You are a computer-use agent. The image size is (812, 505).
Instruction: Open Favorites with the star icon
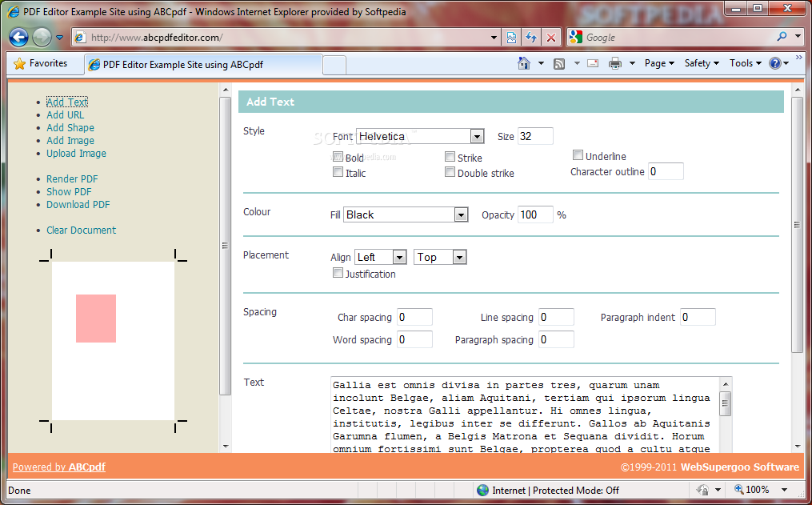click(20, 64)
